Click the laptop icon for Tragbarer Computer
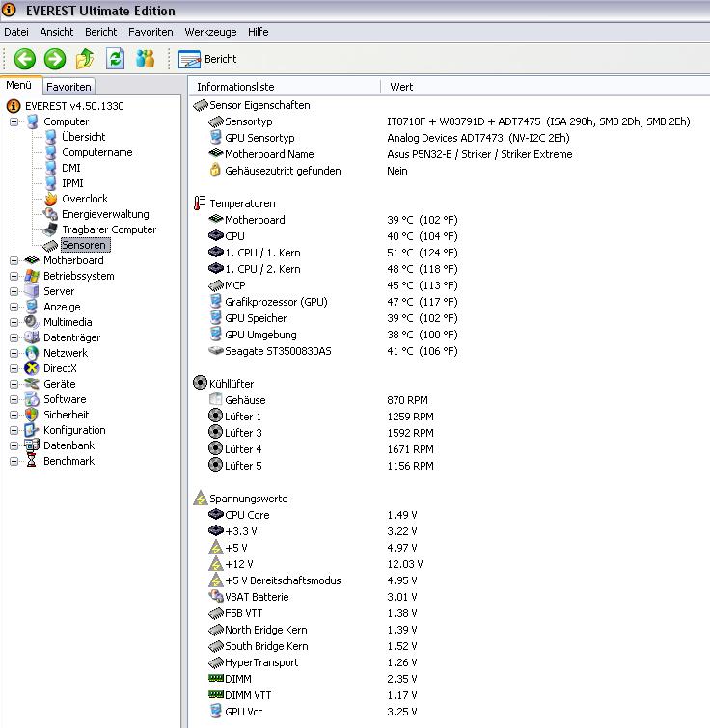The height and width of the screenshot is (728, 710). tap(50, 229)
